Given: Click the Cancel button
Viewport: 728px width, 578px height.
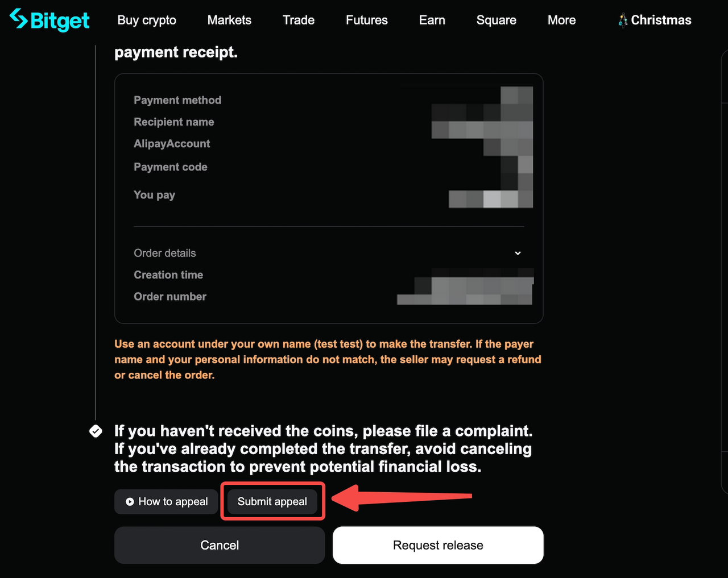Looking at the screenshot, I should pyautogui.click(x=220, y=545).
